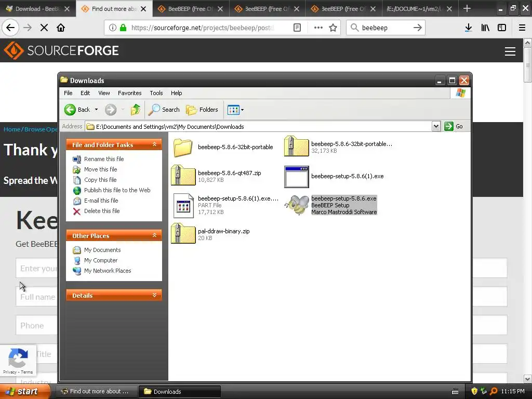Open the Favorites menu
Image resolution: width=532 pixels, height=399 pixels.
129,93
